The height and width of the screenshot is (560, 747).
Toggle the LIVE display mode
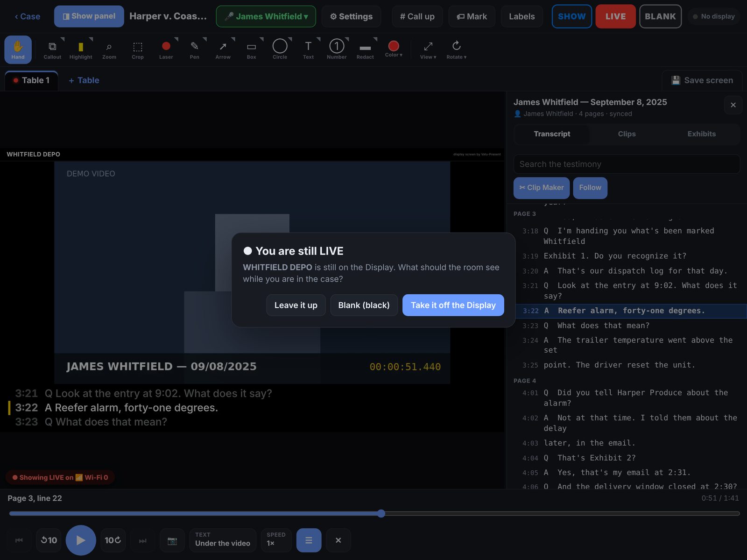615,16
